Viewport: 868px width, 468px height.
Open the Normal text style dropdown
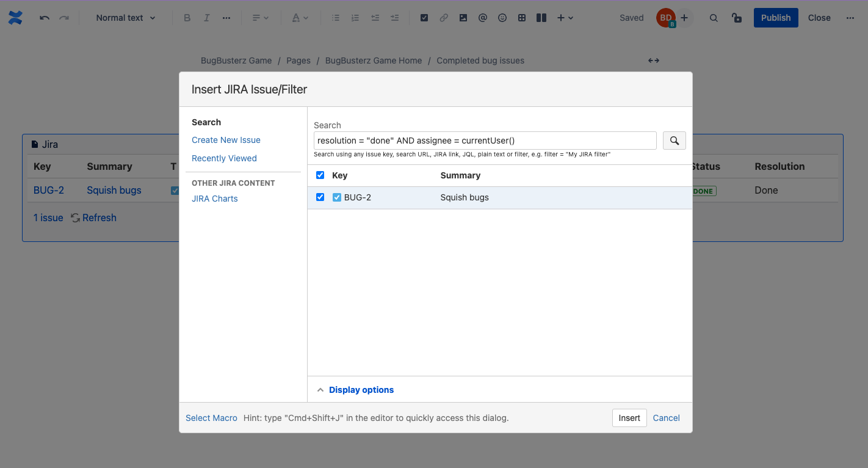[x=126, y=18]
